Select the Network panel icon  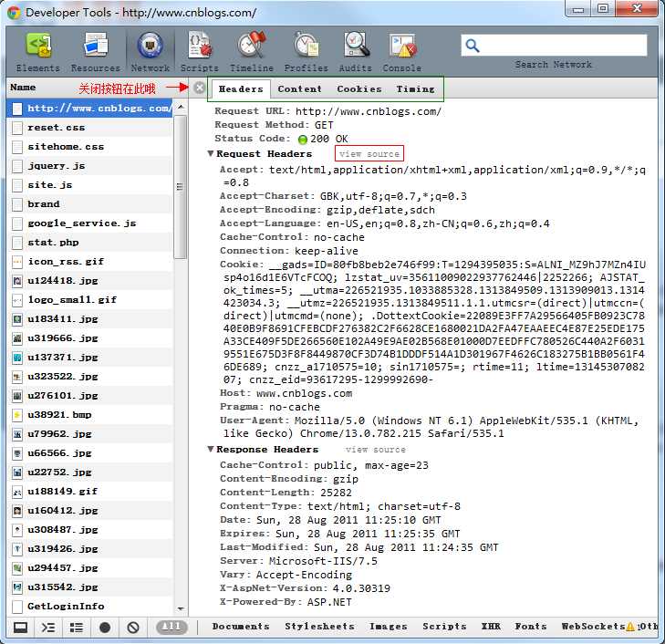(150, 46)
